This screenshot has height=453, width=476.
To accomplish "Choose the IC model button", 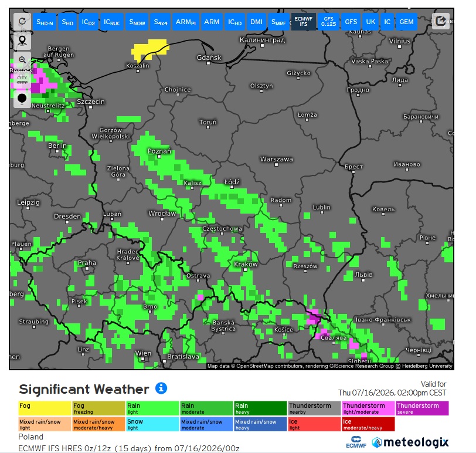I will coord(387,22).
